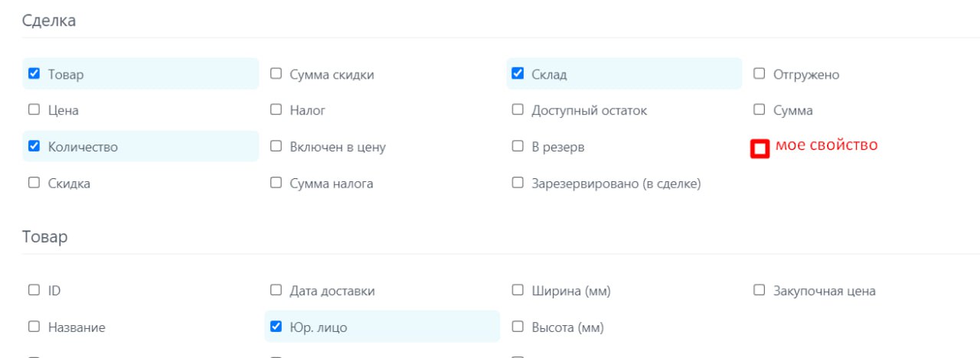Image resolution: width=980 pixels, height=358 pixels.
Task: Uncheck the Юр. лицо checkbox
Action: [276, 327]
